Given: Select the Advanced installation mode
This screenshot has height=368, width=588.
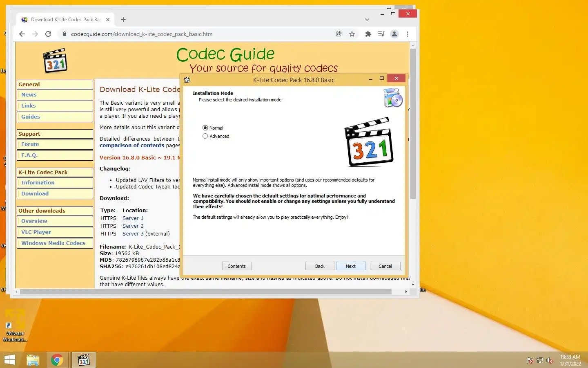Looking at the screenshot, I should point(216,136).
